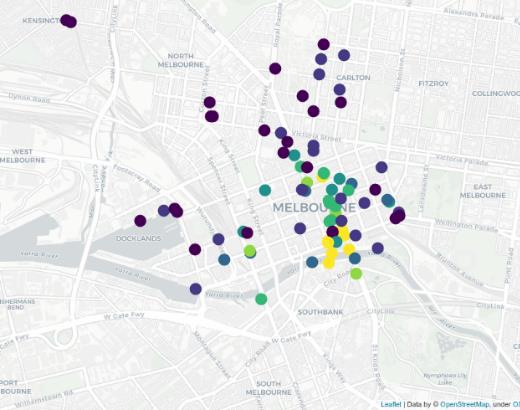Select the light green marker near City Road
This screenshot has width=520, height=410.
(356, 274)
